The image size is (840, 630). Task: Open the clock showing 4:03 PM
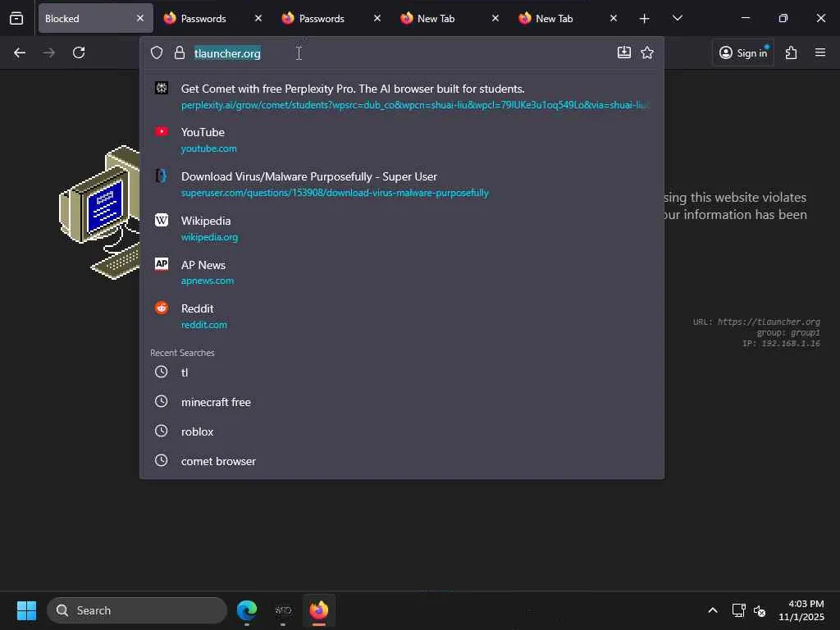click(801, 610)
